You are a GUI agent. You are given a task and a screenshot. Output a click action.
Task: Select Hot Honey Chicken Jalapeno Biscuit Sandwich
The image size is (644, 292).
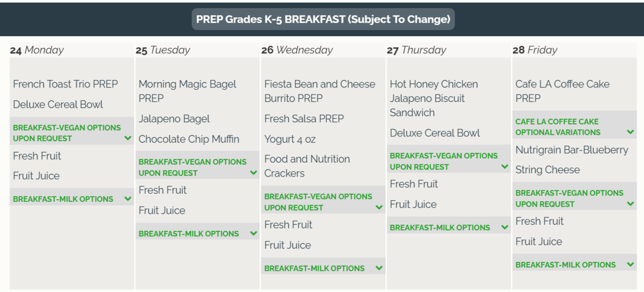pyautogui.click(x=434, y=98)
